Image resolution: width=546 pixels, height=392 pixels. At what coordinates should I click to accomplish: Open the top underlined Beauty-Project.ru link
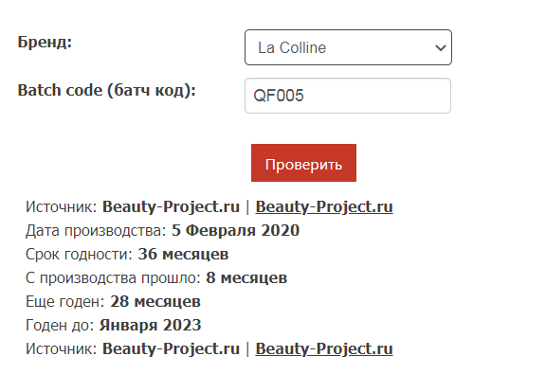324,206
